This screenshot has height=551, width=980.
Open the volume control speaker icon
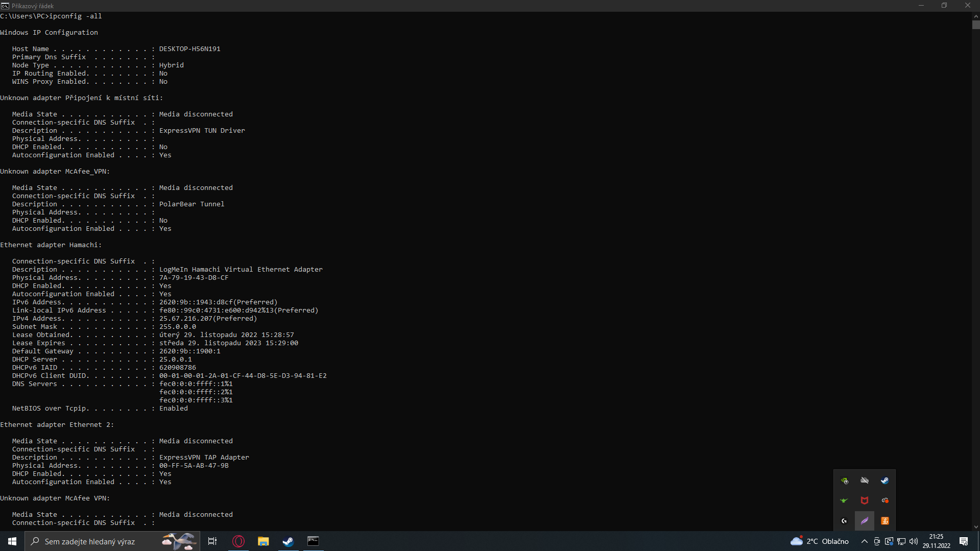914,541
